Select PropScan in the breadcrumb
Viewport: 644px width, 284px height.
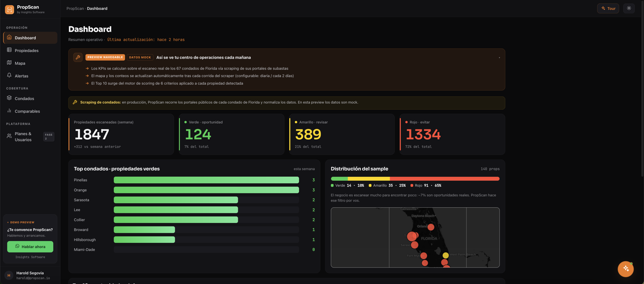coord(75,8)
